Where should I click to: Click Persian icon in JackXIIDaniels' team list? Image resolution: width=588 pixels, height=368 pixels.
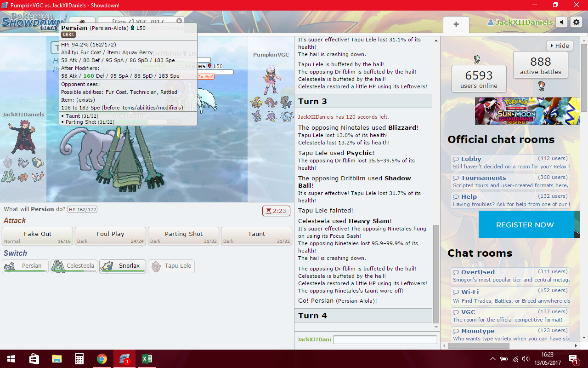point(23,162)
